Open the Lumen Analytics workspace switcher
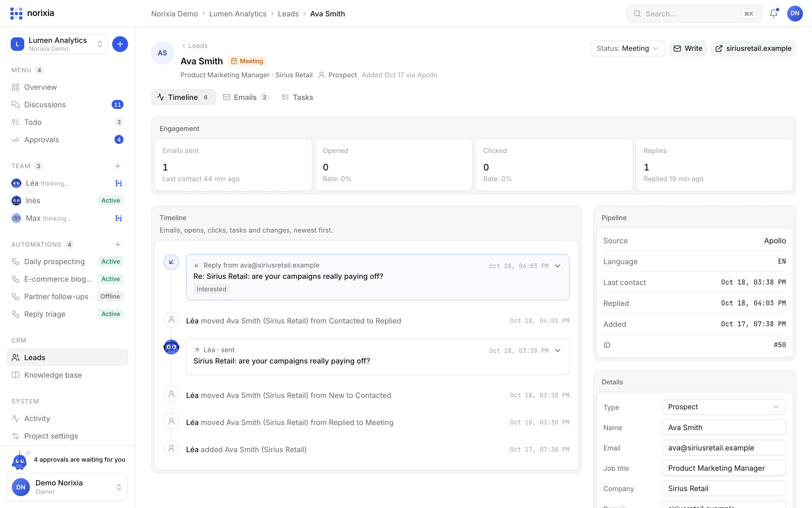 [x=57, y=44]
